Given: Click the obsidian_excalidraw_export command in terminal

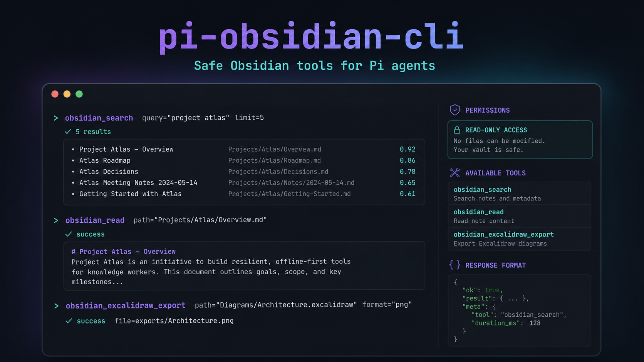Looking at the screenshot, I should click(x=126, y=305).
